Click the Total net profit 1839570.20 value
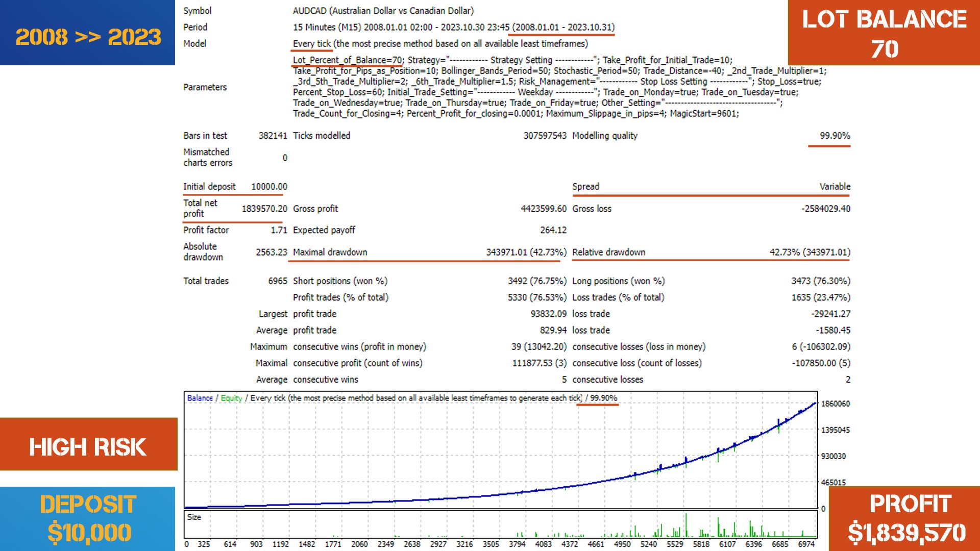This screenshot has width=980, height=551. click(x=264, y=209)
